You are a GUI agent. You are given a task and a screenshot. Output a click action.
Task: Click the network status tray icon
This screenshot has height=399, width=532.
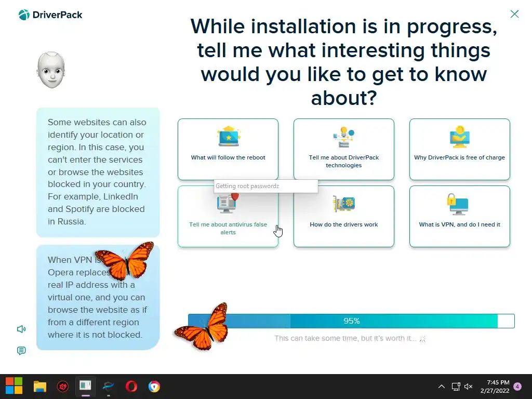[456, 387]
